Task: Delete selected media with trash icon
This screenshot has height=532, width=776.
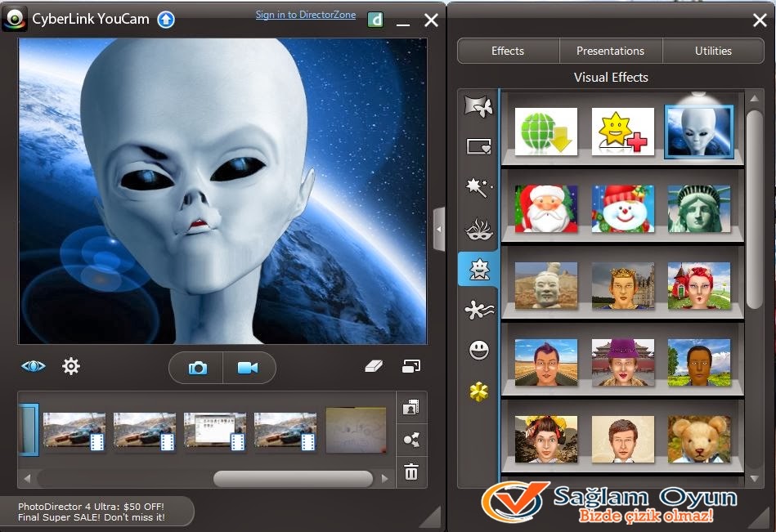Action: pos(410,472)
